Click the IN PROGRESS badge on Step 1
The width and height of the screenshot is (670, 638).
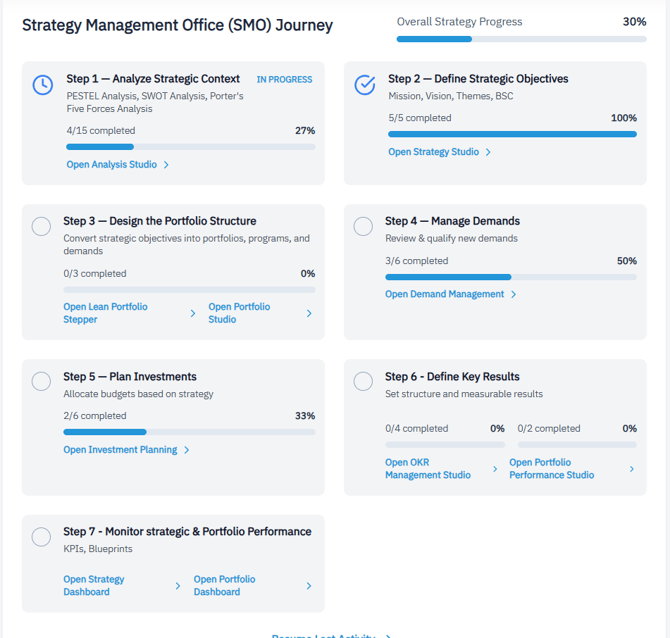[284, 79]
